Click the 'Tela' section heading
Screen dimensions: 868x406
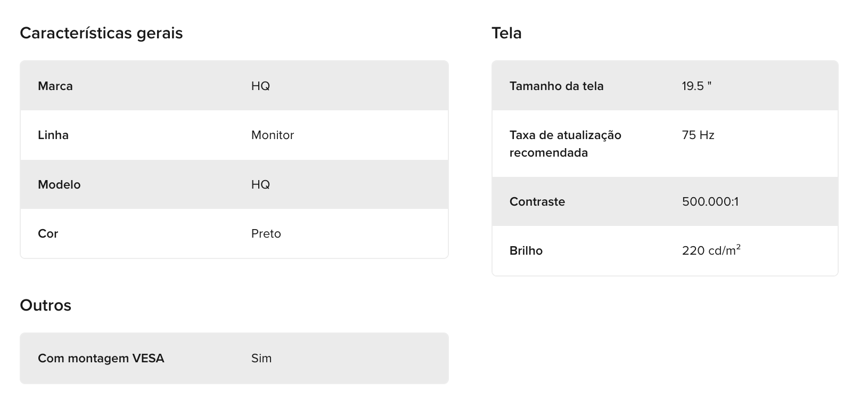[506, 33]
